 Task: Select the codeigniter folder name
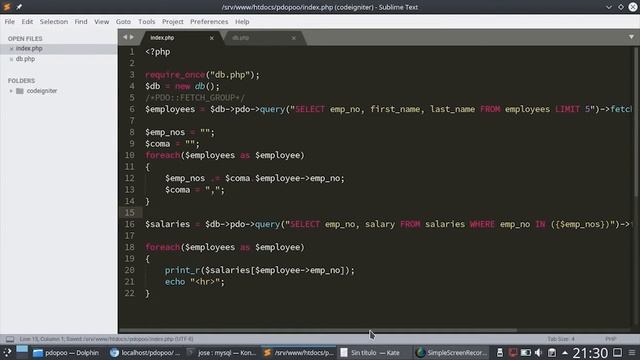point(42,91)
